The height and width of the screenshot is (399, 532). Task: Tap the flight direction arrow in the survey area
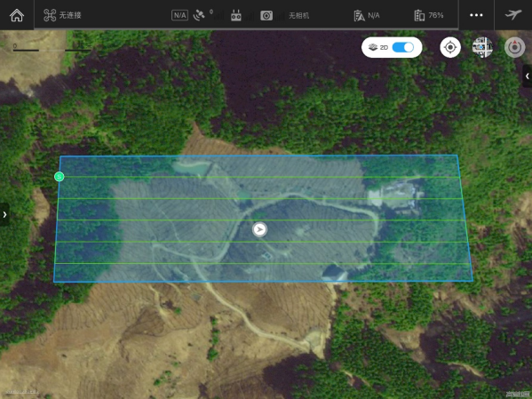(260, 229)
